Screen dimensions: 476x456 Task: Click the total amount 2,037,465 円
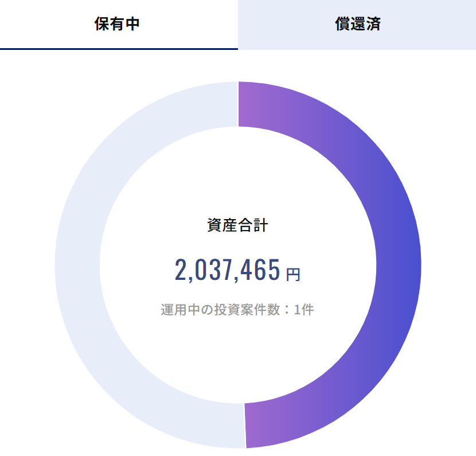(x=237, y=270)
